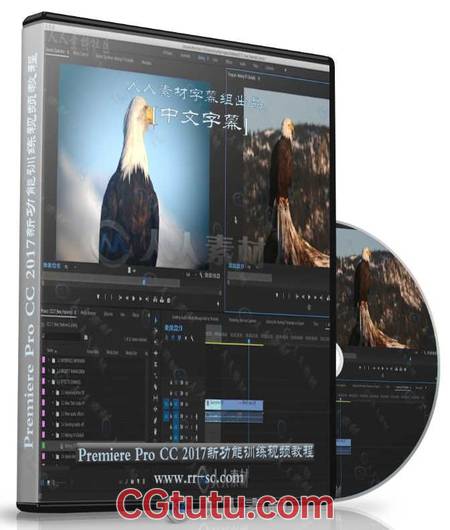
Task: Click the Project panel search field
Action: pyautogui.click(x=63, y=337)
